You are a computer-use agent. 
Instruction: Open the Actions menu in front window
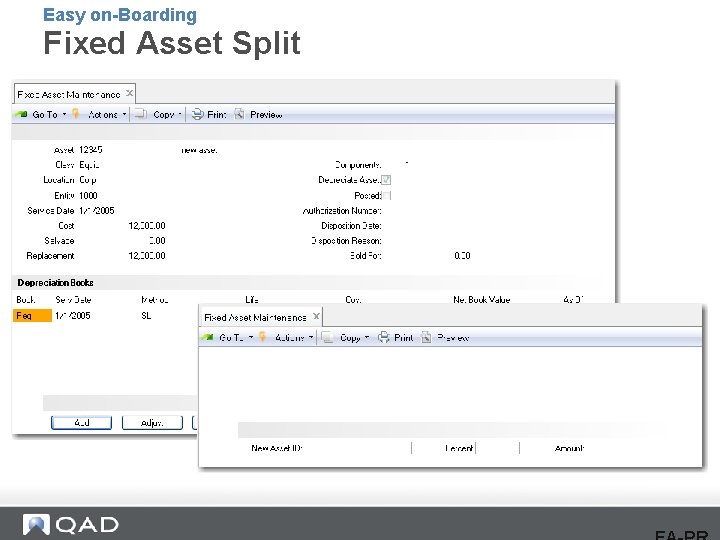(x=290, y=338)
